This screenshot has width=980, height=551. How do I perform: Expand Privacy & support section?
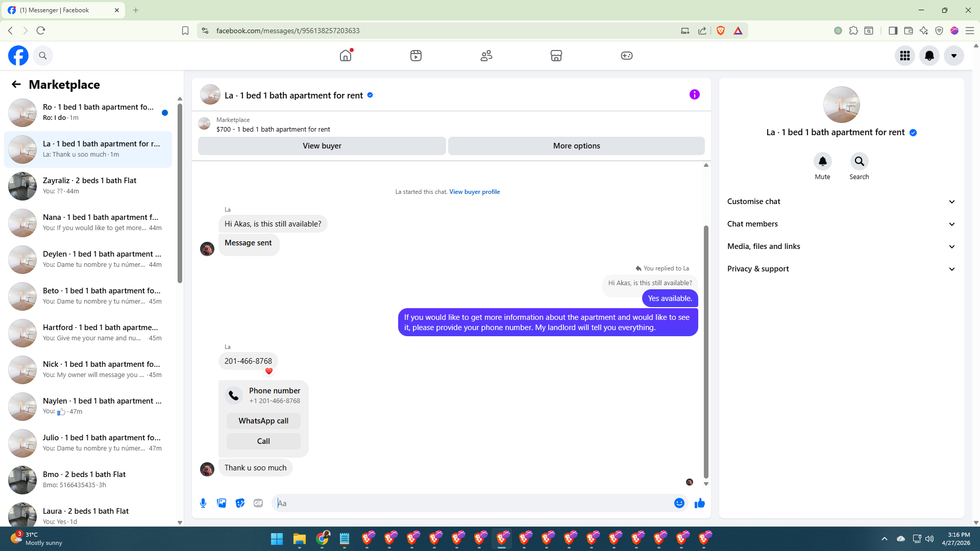tap(841, 269)
